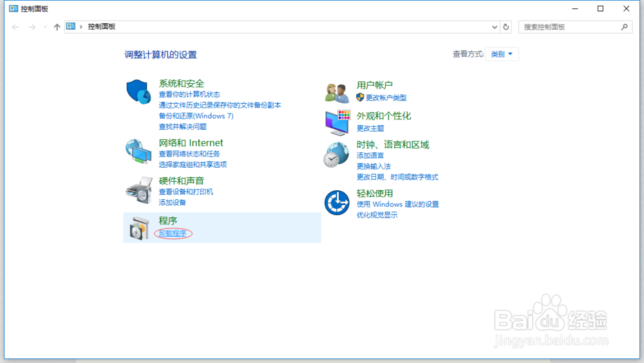Open 查看你的计算机状态
Screen dimensions: 644x363
click(x=189, y=95)
